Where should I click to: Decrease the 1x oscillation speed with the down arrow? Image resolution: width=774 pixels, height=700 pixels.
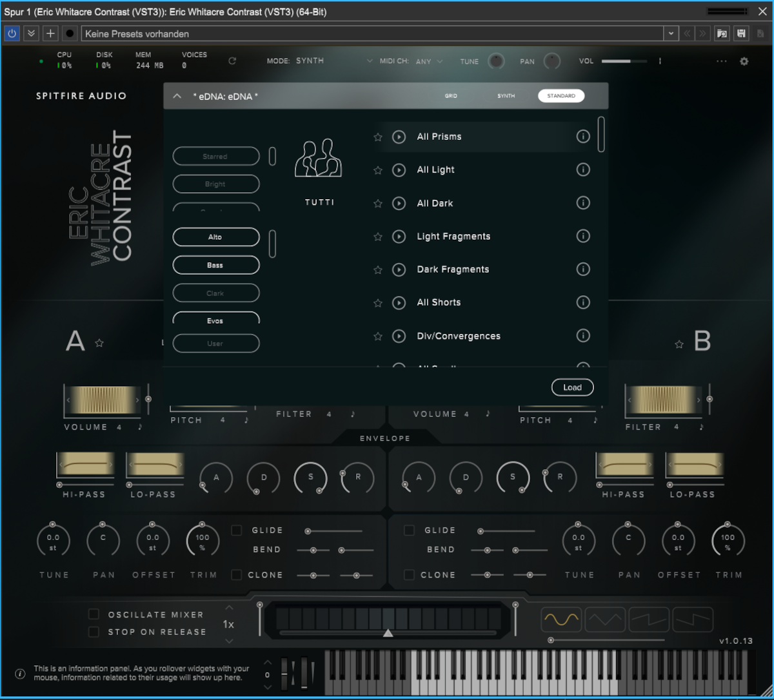pyautogui.click(x=229, y=641)
